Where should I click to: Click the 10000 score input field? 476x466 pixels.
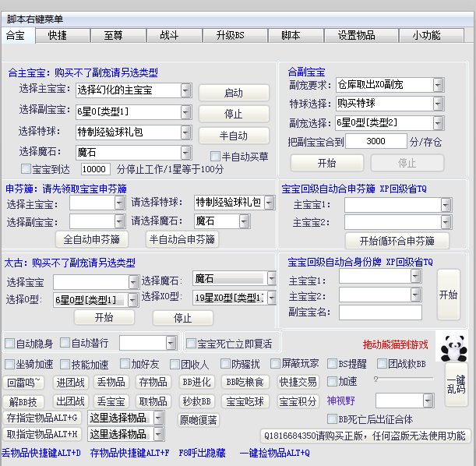tap(95, 169)
